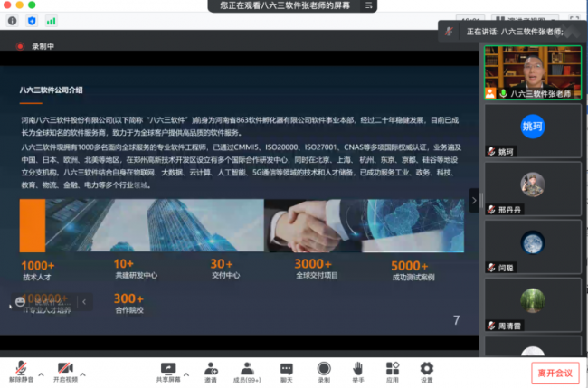Open the 聊天 chat panel
This screenshot has height=388, width=588.
(286, 369)
